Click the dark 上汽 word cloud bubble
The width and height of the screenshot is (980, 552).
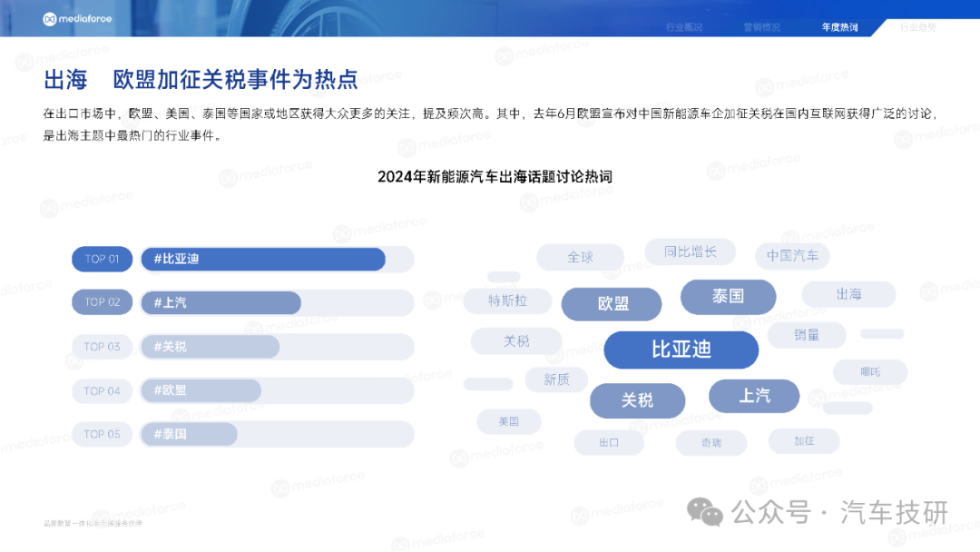pos(754,396)
